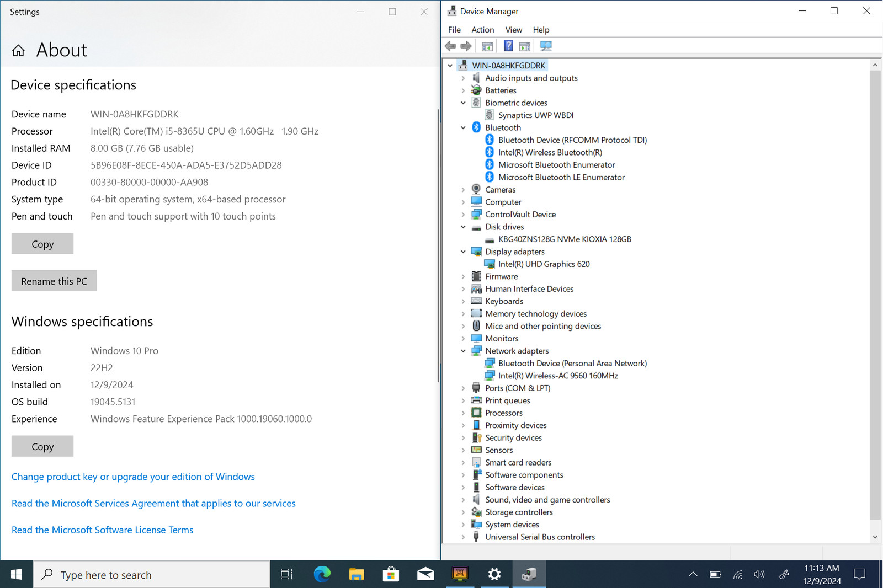Select Synaptics UWP WBDI device
The height and width of the screenshot is (588, 883).
coord(536,115)
